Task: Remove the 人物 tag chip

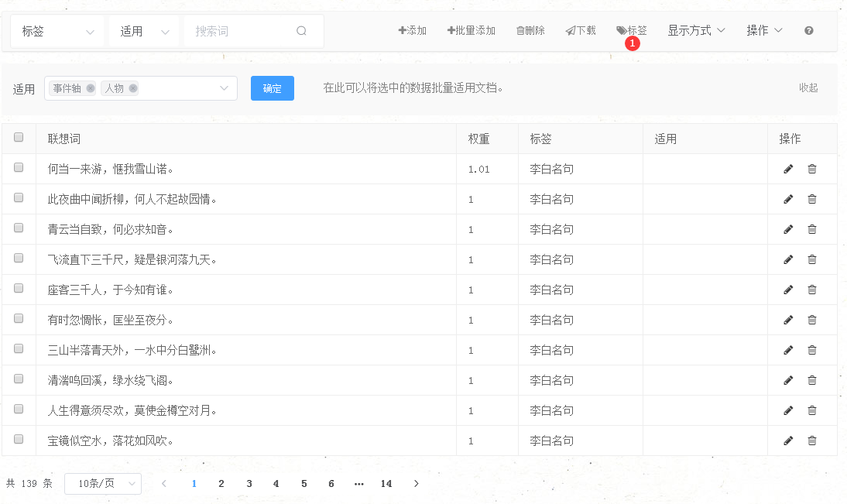Action: click(x=133, y=88)
